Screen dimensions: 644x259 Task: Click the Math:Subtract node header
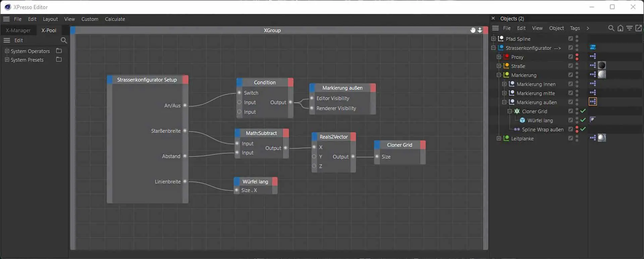[x=261, y=133]
